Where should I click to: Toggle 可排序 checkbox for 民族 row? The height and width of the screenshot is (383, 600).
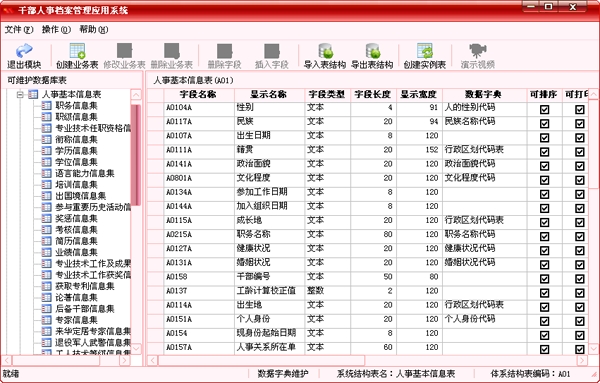[x=544, y=124]
